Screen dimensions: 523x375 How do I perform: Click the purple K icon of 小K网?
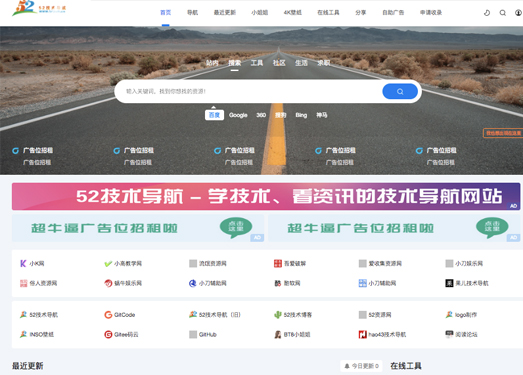23,264
